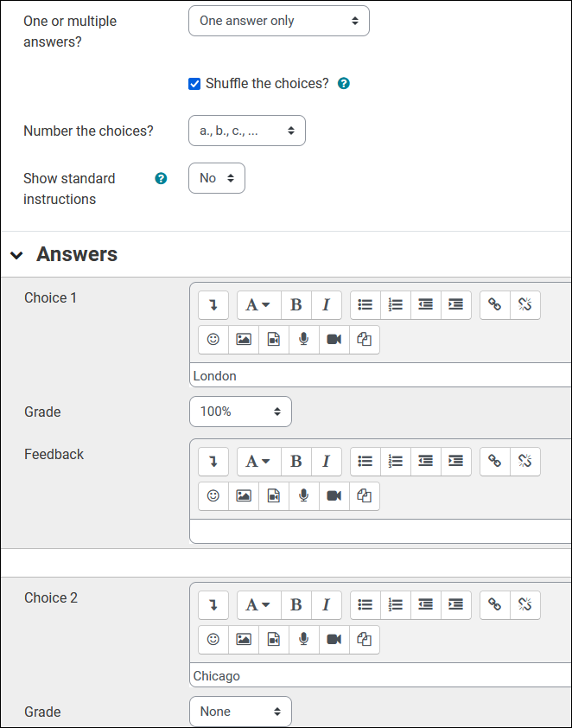The height and width of the screenshot is (728, 572).
Task: Insert an unordered list in Choice 1 editor
Action: tap(365, 304)
